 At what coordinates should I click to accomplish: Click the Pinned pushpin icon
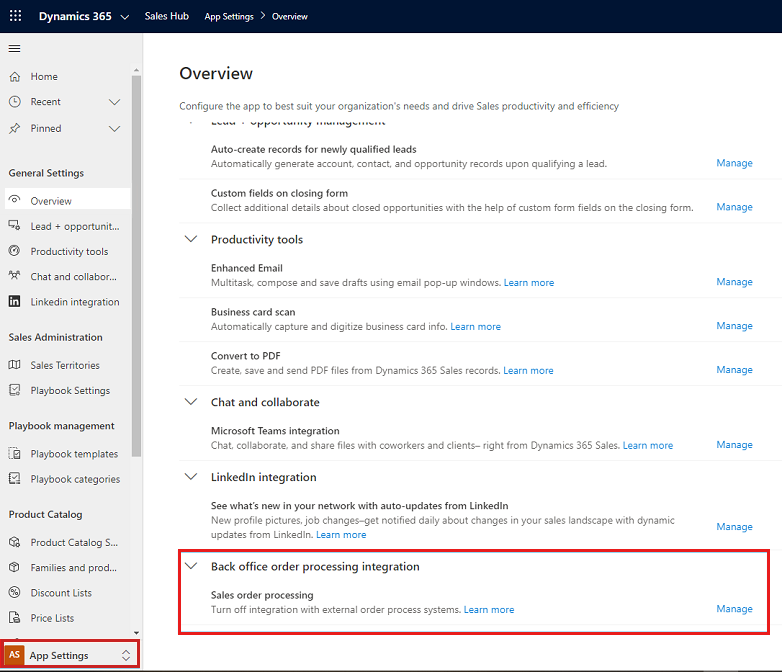point(15,128)
